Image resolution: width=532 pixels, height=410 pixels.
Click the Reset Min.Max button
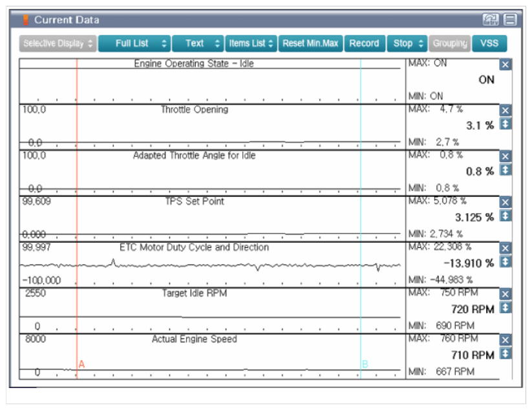pyautogui.click(x=310, y=43)
